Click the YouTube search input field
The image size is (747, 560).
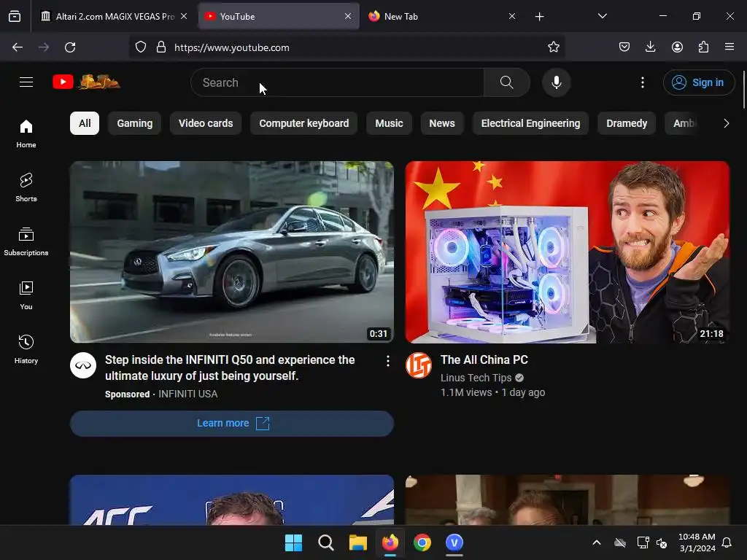tap(337, 82)
